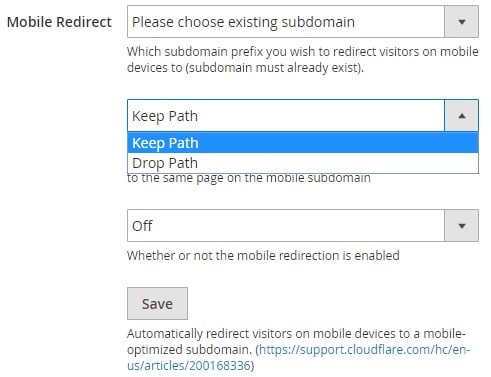The image size is (491, 377).
Task: Click the down arrow on the subdomain selector
Action: click(x=462, y=22)
